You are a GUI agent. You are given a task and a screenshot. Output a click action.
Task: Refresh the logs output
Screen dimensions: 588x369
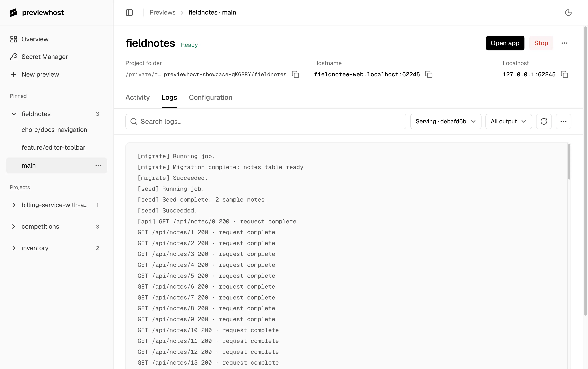click(x=544, y=121)
